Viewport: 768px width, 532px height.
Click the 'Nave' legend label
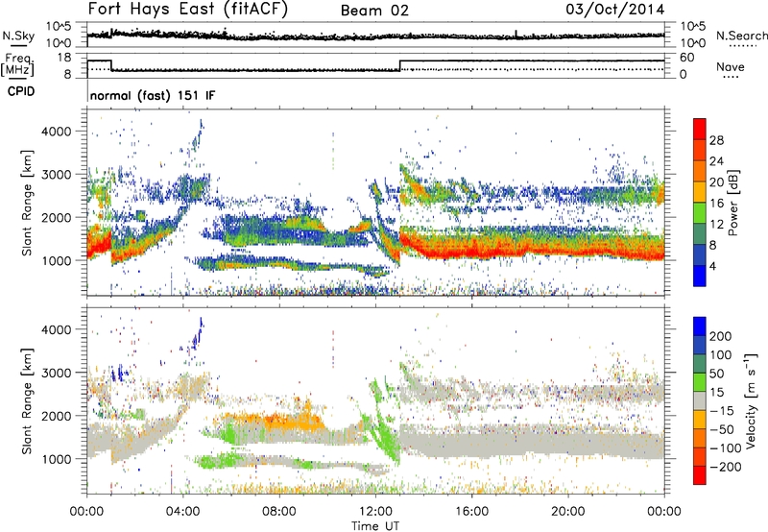tap(731, 66)
